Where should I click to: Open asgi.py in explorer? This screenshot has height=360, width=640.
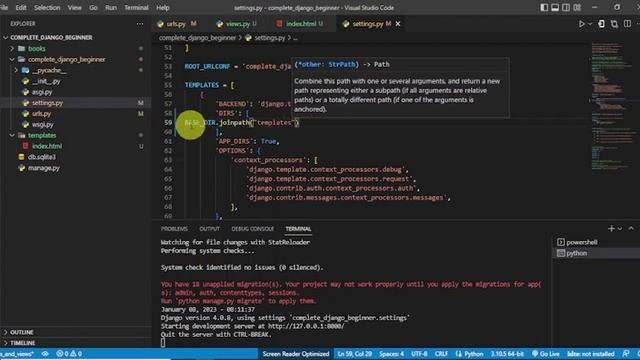[x=42, y=92]
